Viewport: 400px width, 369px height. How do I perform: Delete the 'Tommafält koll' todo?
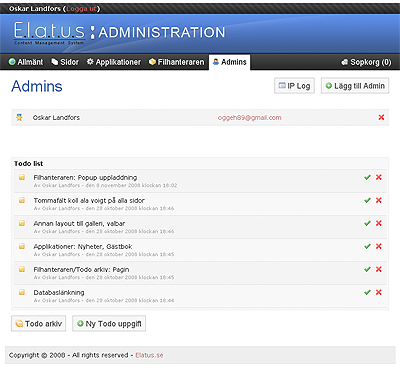(379, 200)
